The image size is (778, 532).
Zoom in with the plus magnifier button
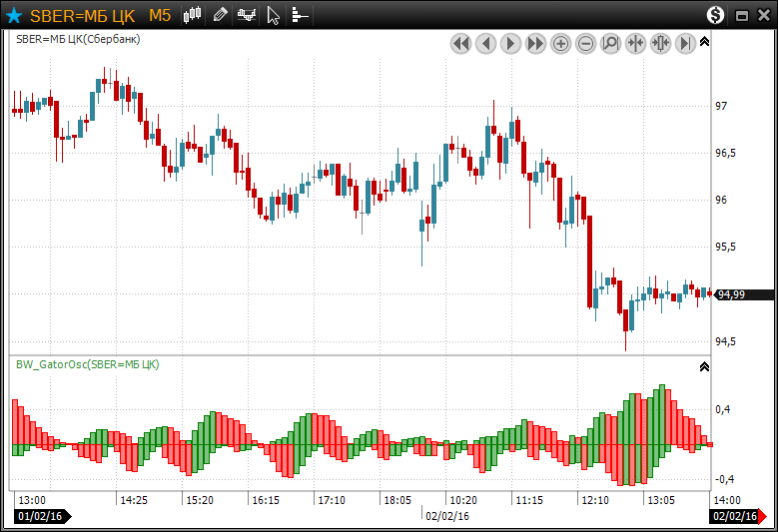(560, 44)
